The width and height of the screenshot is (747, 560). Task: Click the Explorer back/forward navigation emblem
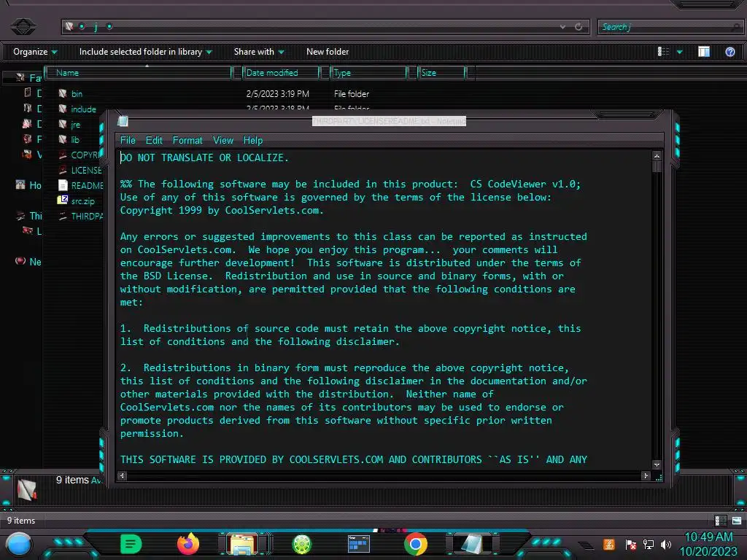point(23,27)
